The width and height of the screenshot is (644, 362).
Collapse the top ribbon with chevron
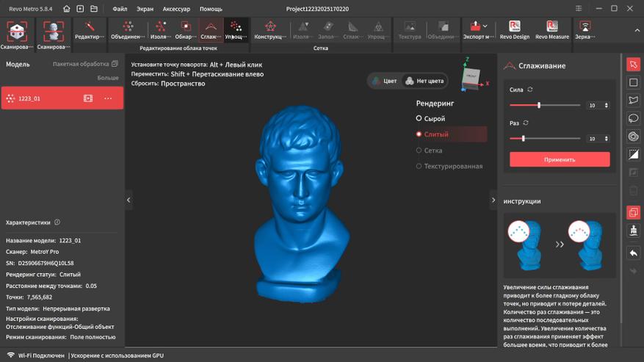click(x=637, y=30)
